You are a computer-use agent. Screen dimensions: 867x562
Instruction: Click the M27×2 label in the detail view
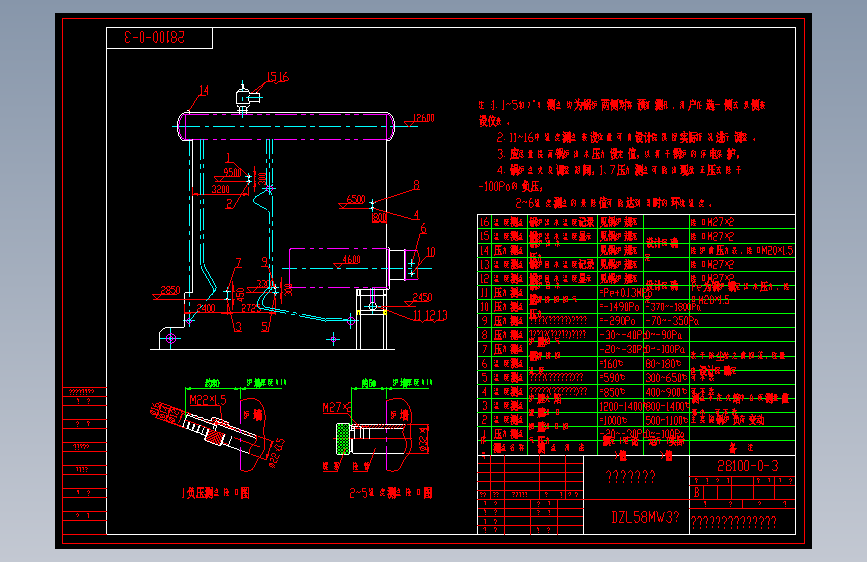337,408
